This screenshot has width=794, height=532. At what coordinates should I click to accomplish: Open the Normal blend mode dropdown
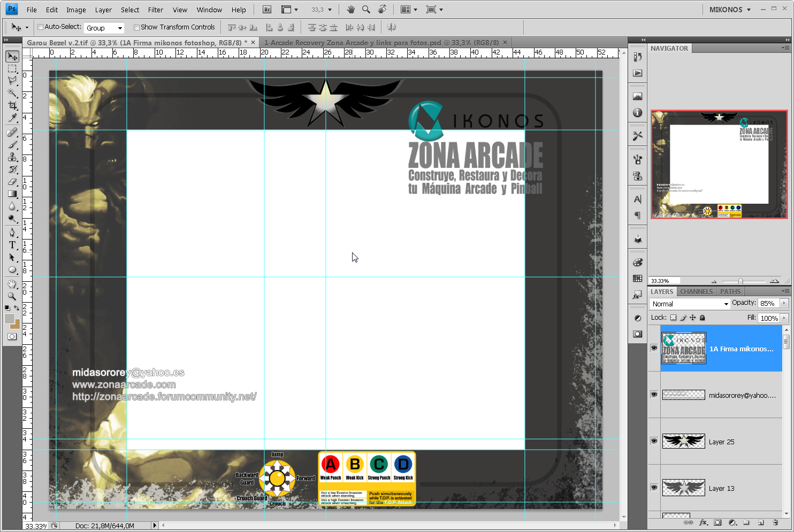(x=690, y=304)
